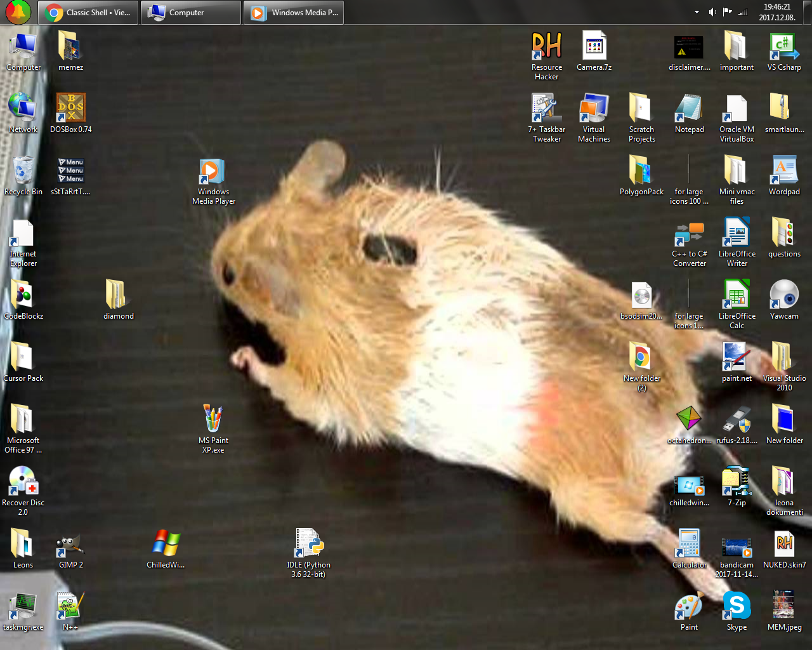Expand the hidden system tray icons arrow
Screen dimensions: 812x650
(697, 12)
